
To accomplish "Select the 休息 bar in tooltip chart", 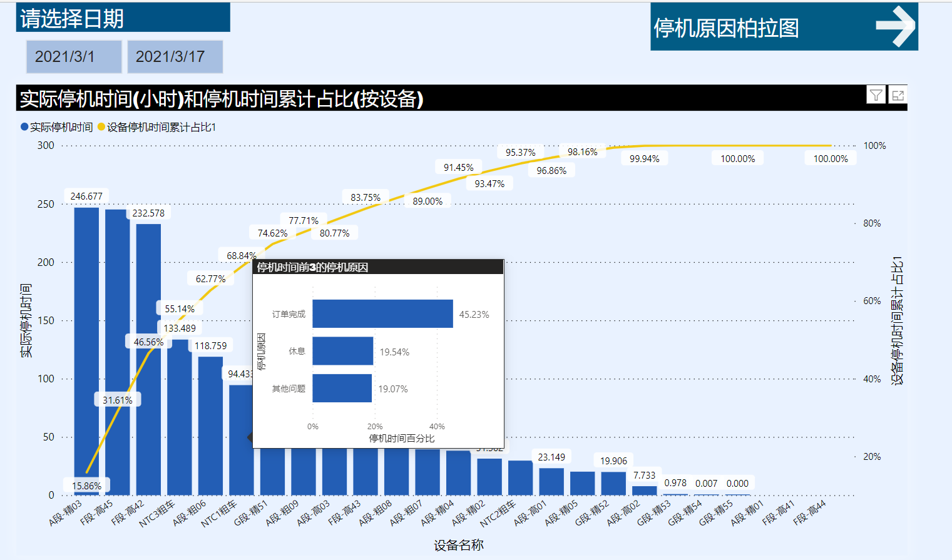I will [x=343, y=351].
